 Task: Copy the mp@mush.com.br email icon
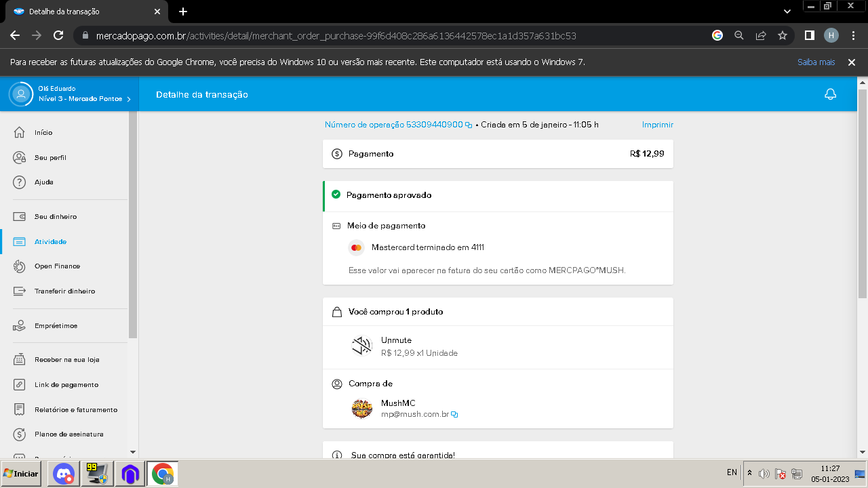pos(454,414)
